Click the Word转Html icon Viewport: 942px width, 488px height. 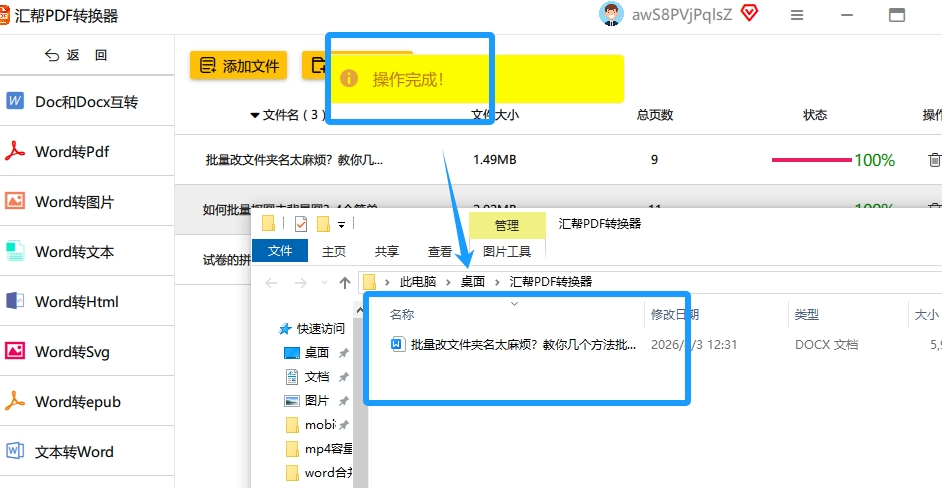(15, 300)
